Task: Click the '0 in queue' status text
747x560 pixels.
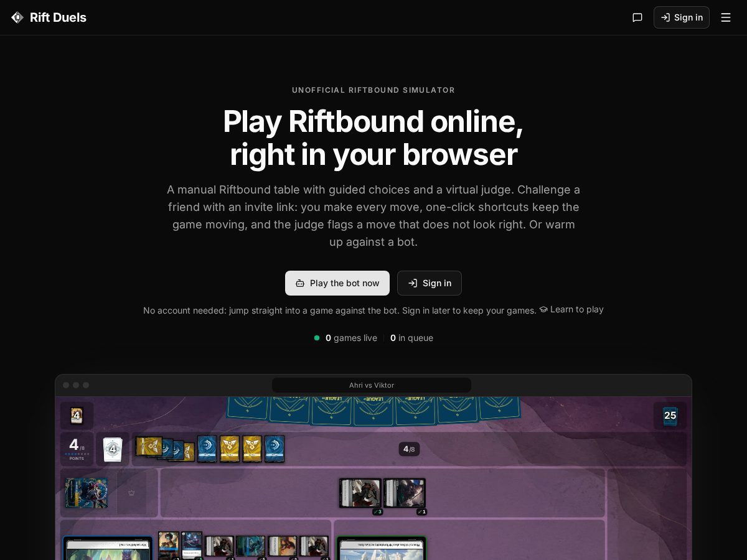Action: 411,338
